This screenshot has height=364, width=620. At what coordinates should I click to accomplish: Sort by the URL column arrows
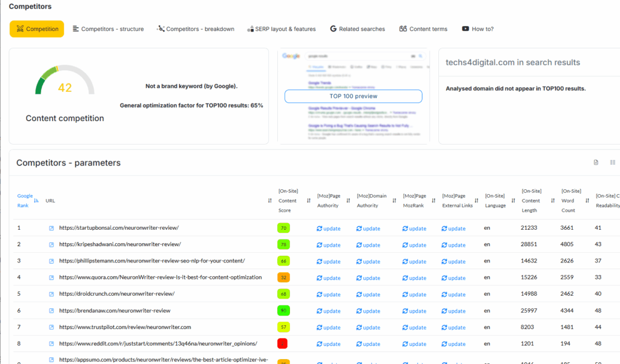pos(269,201)
